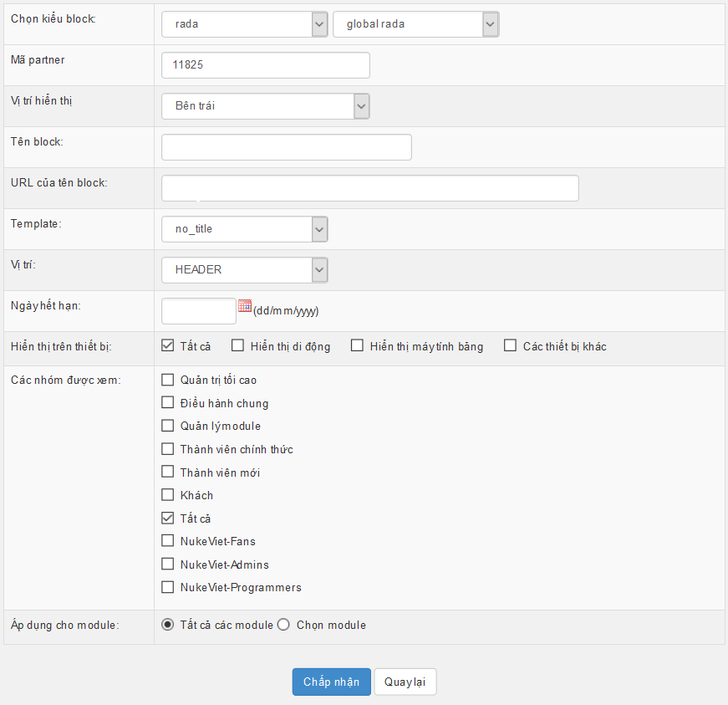728x705 pixels.
Task: Tick the 'Quản lý module' checkbox
Action: tap(168, 426)
